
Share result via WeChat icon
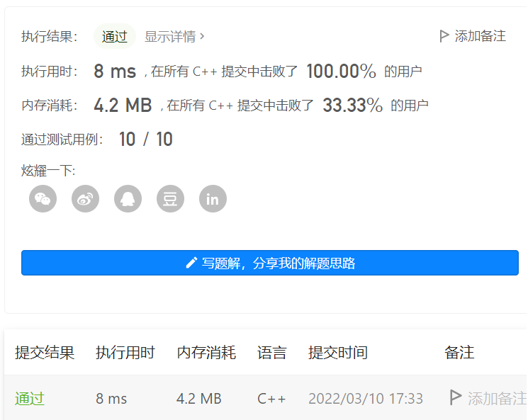click(x=43, y=198)
